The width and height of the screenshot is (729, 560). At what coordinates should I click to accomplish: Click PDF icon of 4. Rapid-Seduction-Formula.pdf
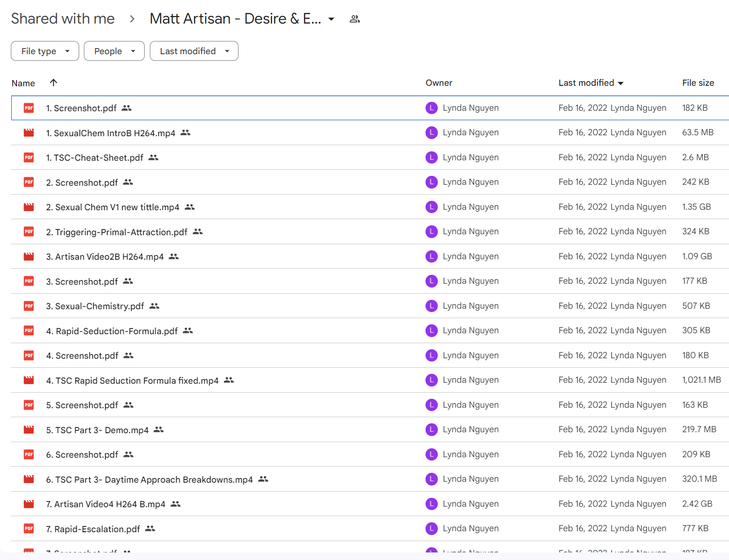click(29, 331)
